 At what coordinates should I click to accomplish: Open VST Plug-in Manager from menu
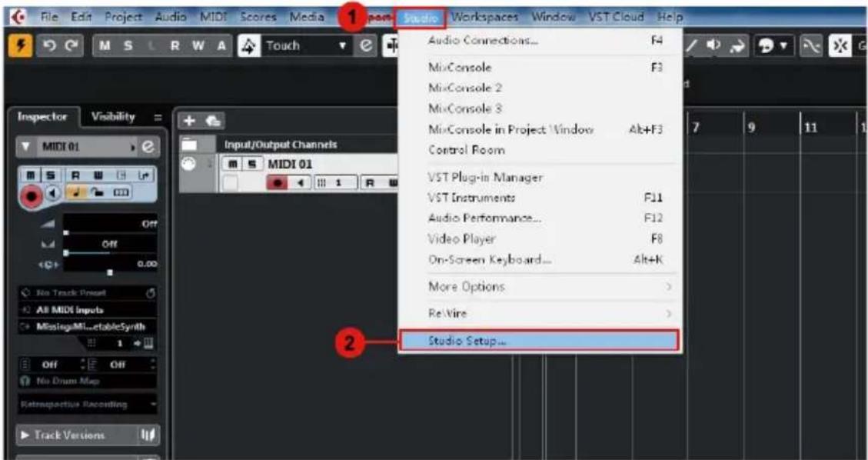(540, 177)
